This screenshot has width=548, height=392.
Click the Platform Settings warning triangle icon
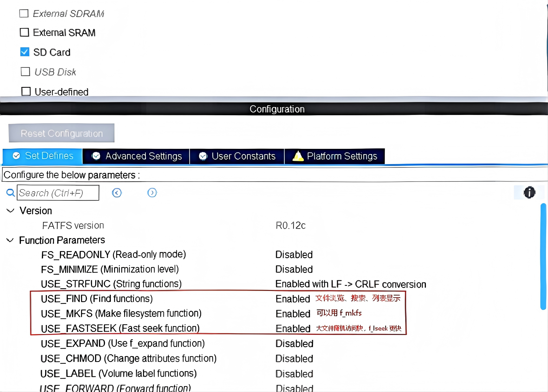coord(298,156)
